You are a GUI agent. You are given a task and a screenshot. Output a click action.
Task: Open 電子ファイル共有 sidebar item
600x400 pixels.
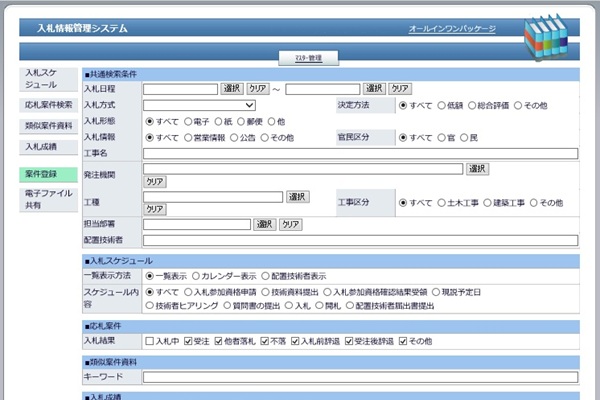46,198
